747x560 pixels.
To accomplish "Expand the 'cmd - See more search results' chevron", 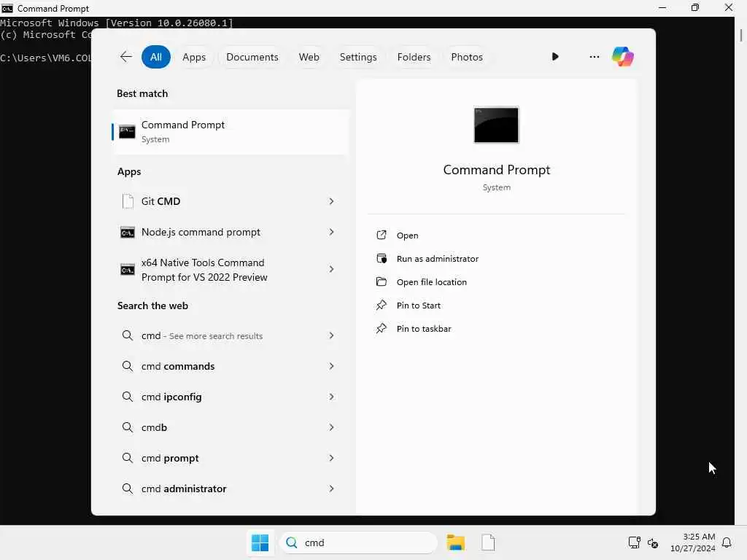I will coord(332,335).
